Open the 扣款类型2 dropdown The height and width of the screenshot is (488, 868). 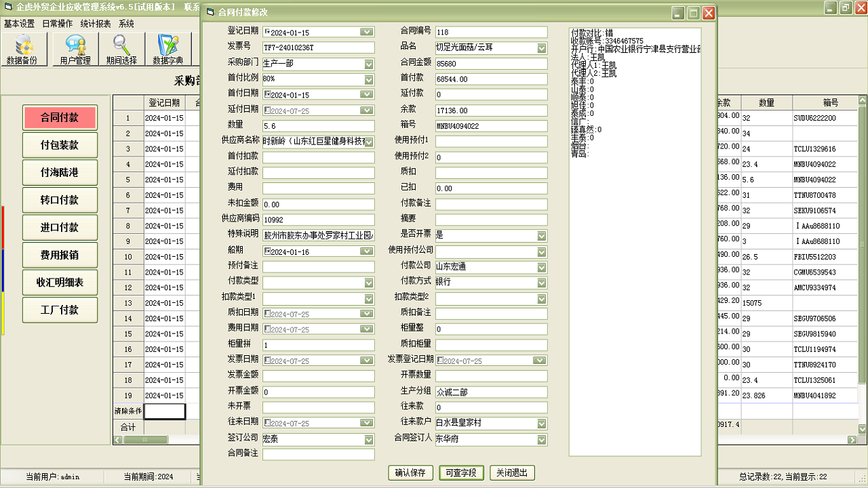tap(542, 298)
